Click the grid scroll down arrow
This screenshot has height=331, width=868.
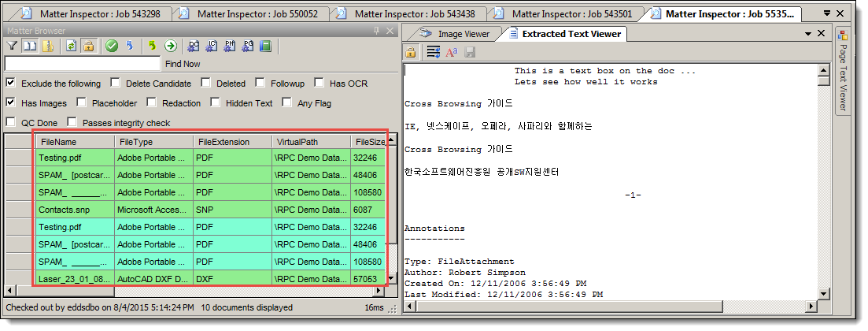click(x=392, y=279)
